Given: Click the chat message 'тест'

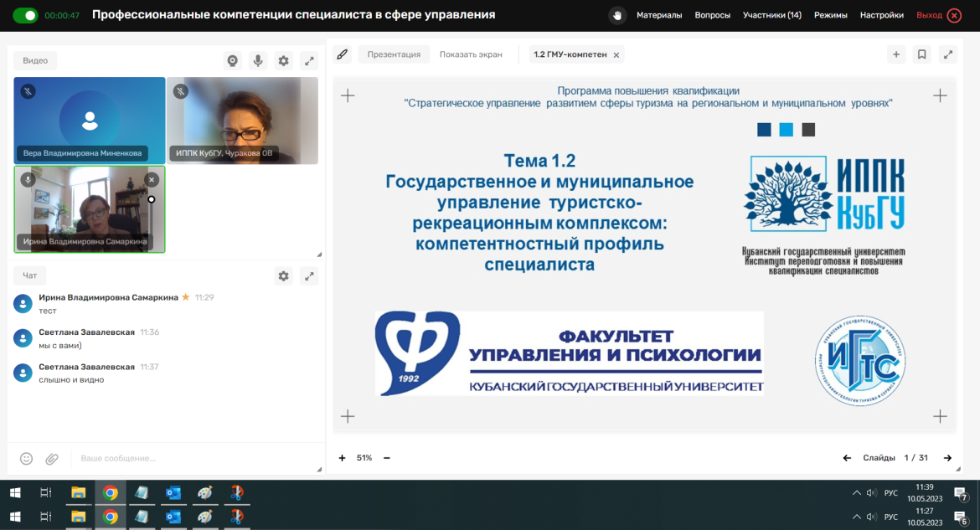Looking at the screenshot, I should [48, 311].
